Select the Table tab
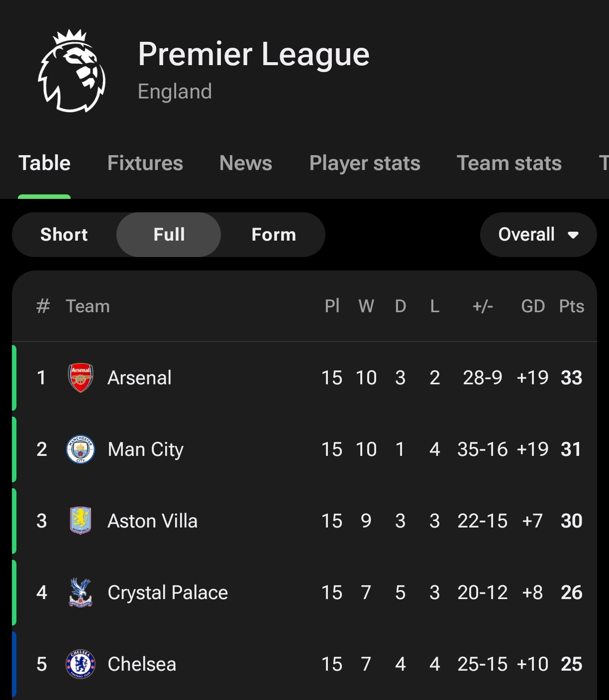This screenshot has height=700, width=609. (44, 163)
